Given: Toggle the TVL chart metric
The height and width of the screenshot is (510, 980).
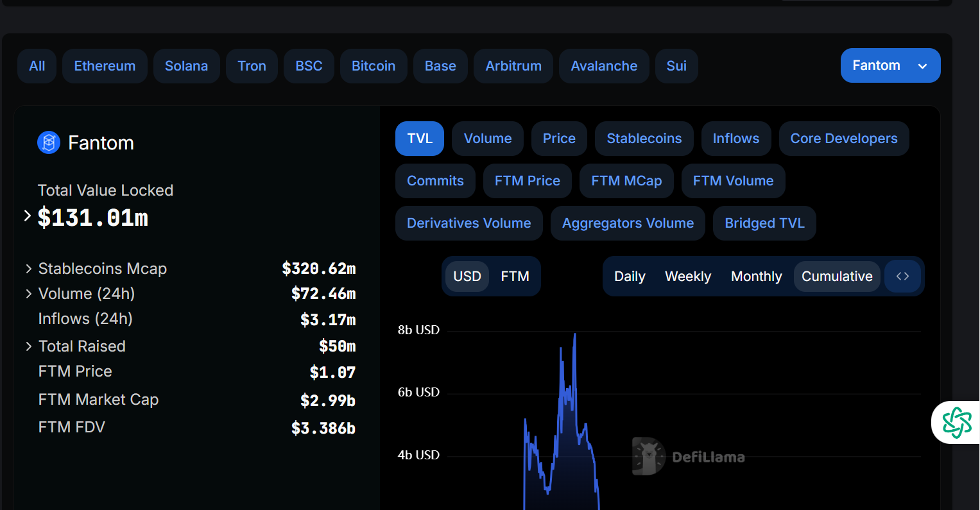Looking at the screenshot, I should [x=420, y=139].
